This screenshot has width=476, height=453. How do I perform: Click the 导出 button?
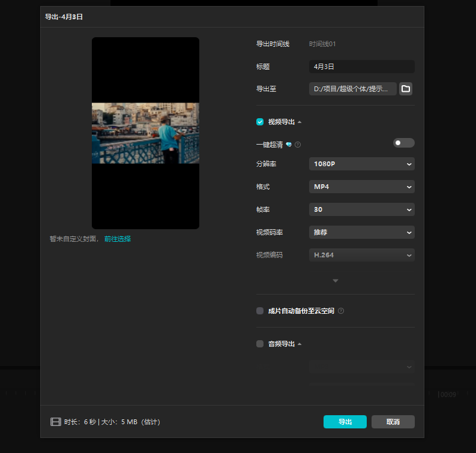(345, 422)
